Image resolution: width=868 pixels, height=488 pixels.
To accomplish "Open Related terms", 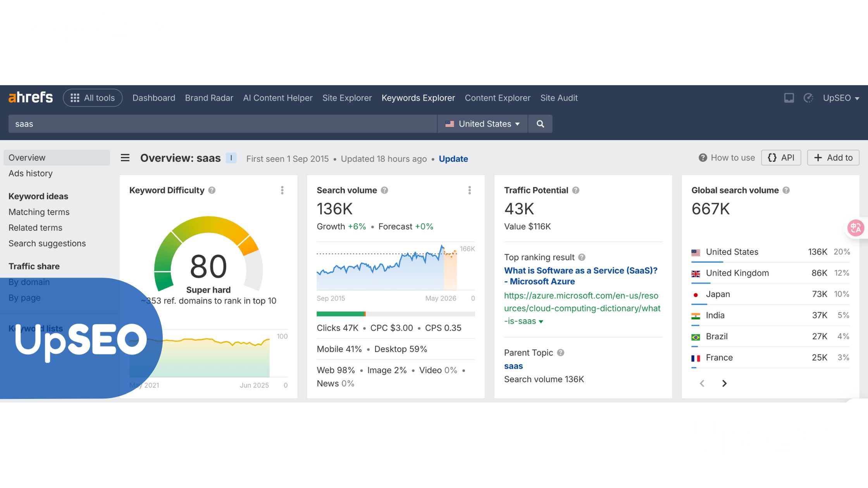I will (x=35, y=228).
